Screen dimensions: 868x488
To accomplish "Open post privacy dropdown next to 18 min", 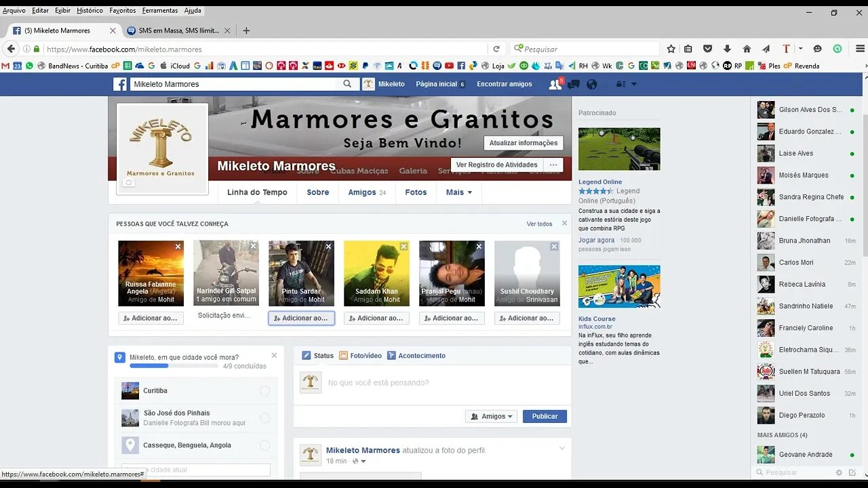I will (x=359, y=461).
